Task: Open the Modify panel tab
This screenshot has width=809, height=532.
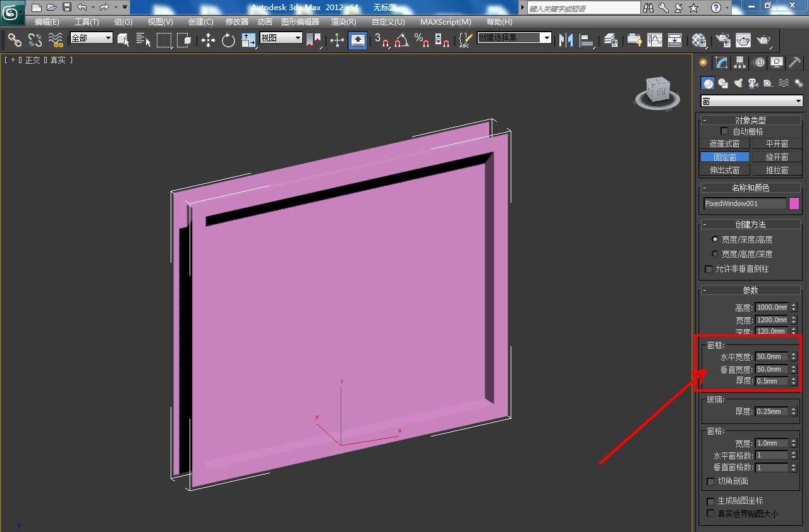Action: (x=721, y=63)
